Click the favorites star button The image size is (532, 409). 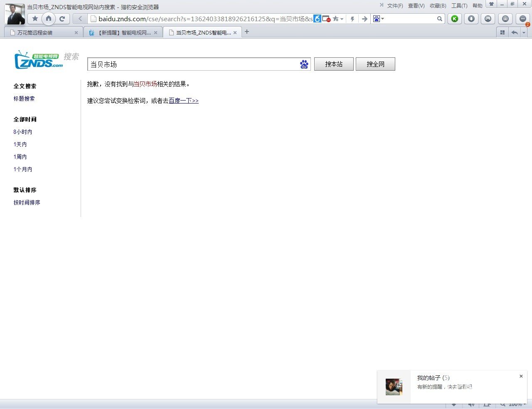pyautogui.click(x=35, y=19)
